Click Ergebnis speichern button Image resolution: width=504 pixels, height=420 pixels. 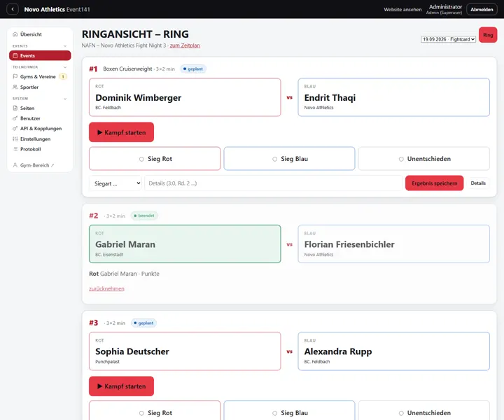coord(434,183)
